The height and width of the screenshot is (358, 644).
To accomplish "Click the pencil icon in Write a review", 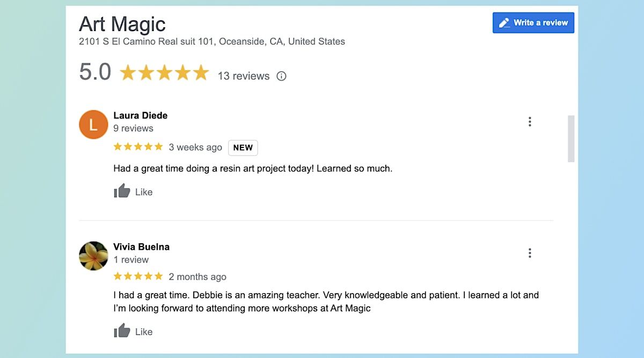I will (x=504, y=23).
